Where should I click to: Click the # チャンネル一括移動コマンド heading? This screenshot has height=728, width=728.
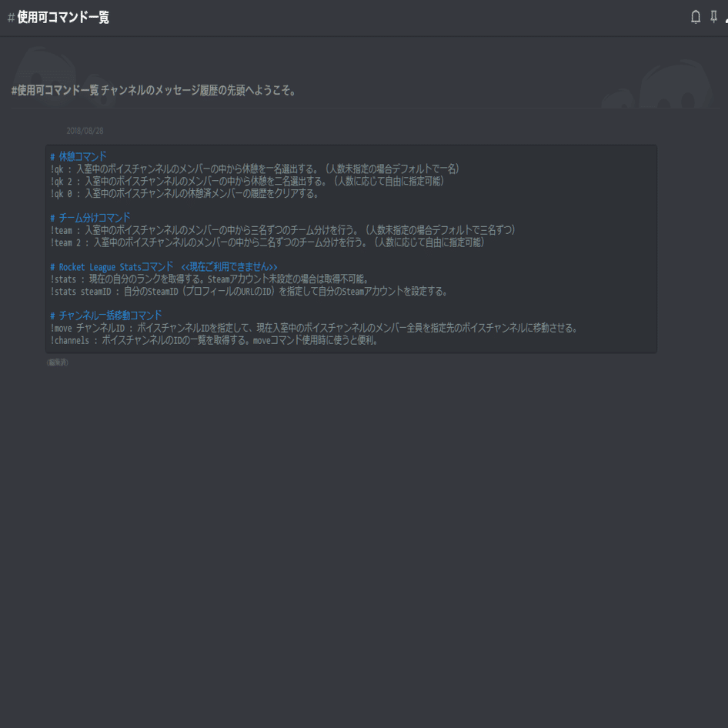click(x=105, y=316)
